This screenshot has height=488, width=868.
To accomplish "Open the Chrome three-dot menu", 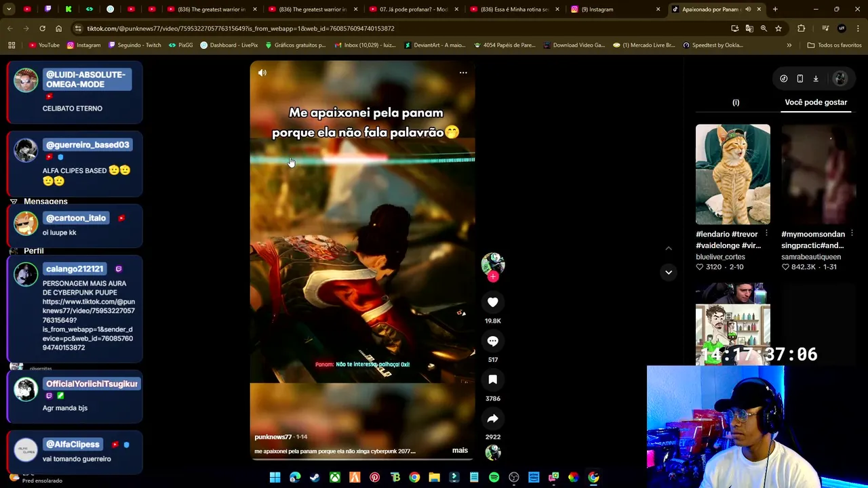I will coord(859,28).
